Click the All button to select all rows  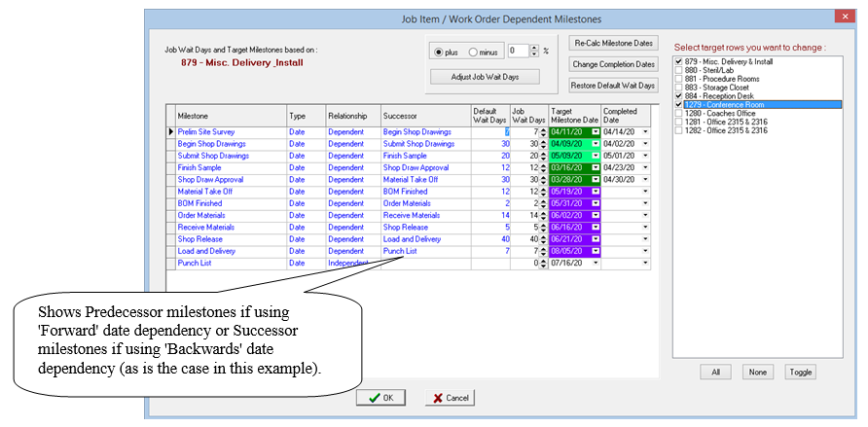715,372
